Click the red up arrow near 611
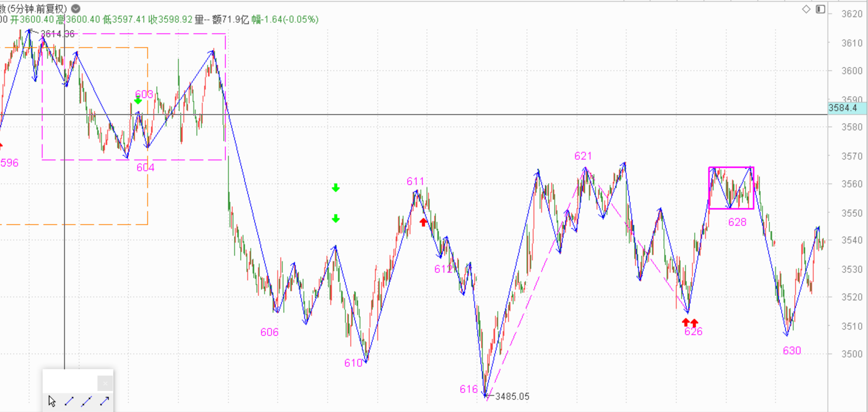This screenshot has width=868, height=412. [423, 222]
